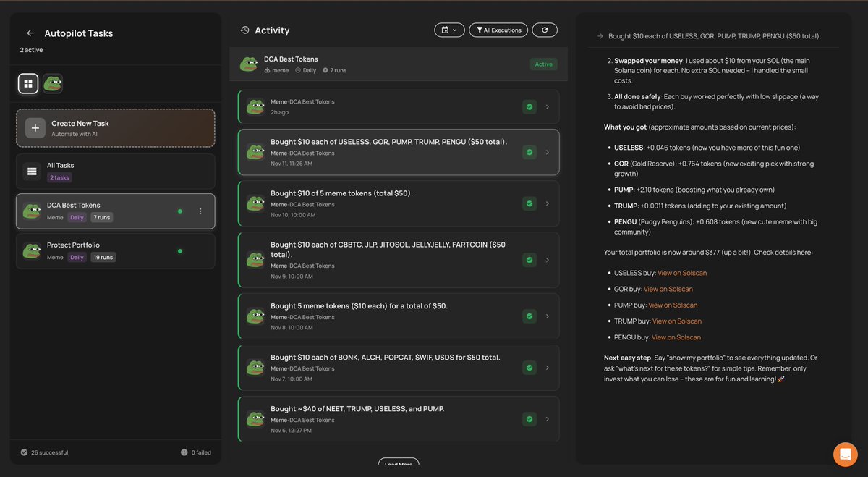The width and height of the screenshot is (868, 477).
Task: Click the plus icon on Create New Task
Action: tap(35, 128)
